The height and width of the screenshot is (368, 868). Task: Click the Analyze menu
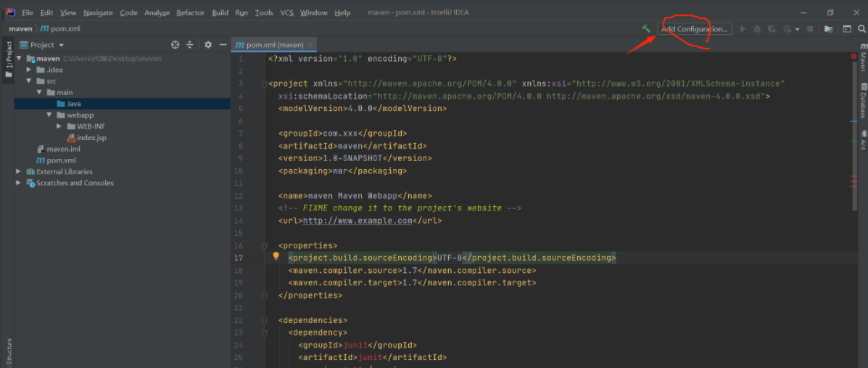157,13
